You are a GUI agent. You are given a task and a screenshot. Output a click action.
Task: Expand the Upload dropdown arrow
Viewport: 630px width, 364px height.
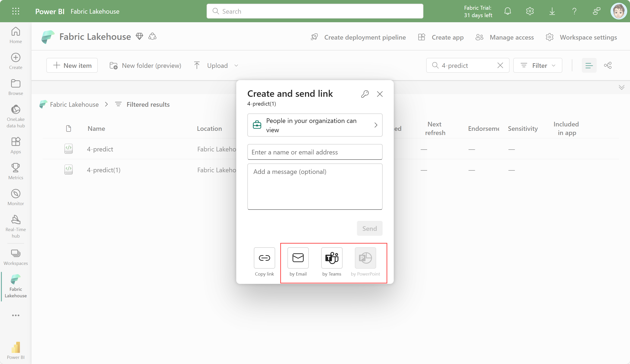pos(236,66)
